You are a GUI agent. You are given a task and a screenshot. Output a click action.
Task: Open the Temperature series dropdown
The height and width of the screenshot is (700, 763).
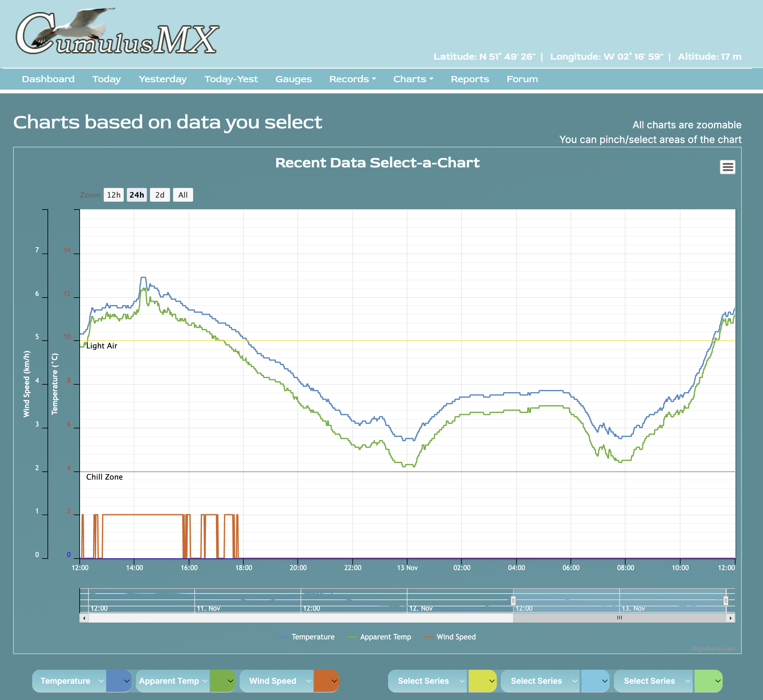point(69,681)
